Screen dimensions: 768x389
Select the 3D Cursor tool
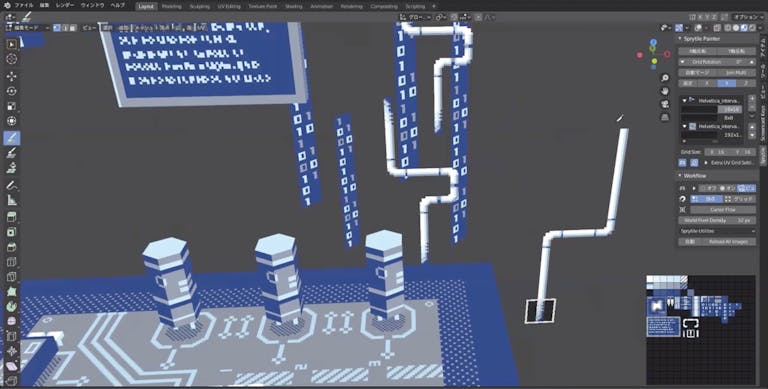click(x=12, y=59)
